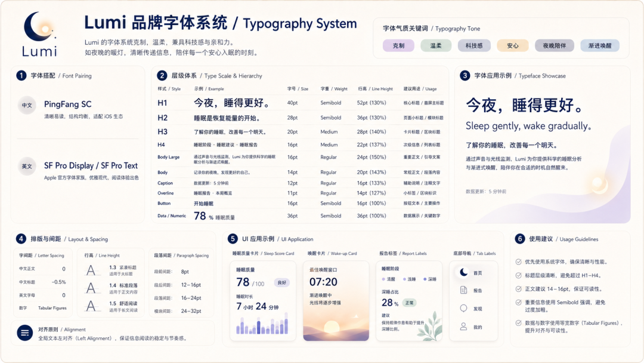
Task: Click the H2 sample 睡眠是恢复能量的开始。
Action: 227,118
